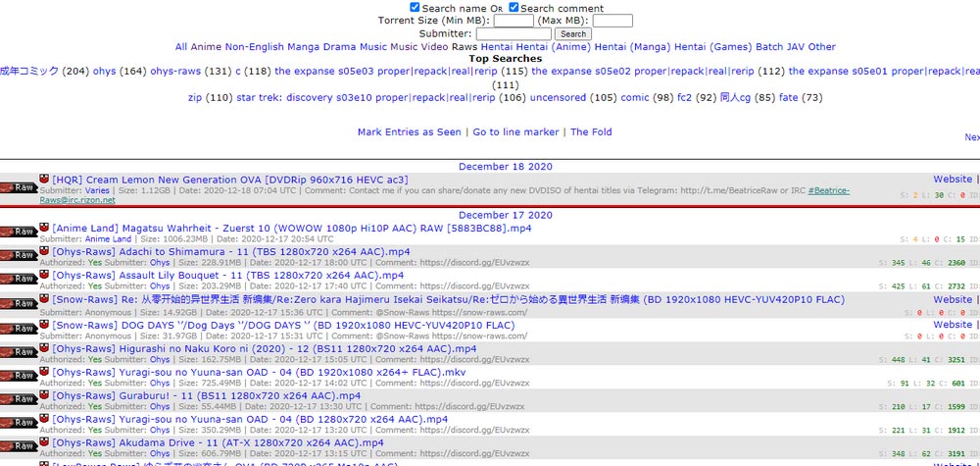
Task: Open Higurashi no Naku Koro ni - 12 title
Action: tap(264, 348)
